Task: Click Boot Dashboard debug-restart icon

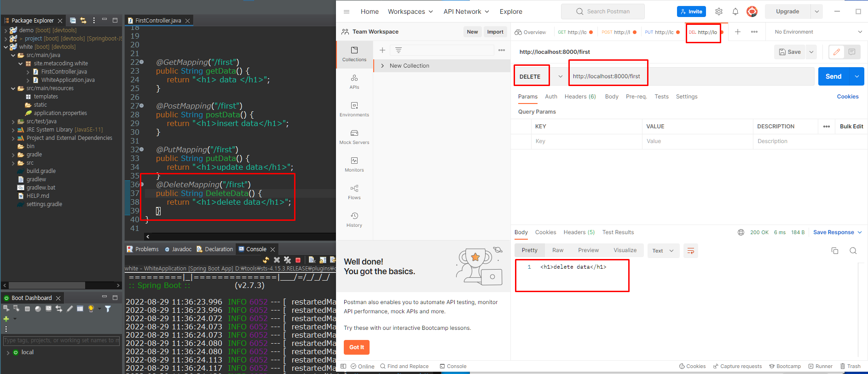Action: pyautogui.click(x=17, y=308)
